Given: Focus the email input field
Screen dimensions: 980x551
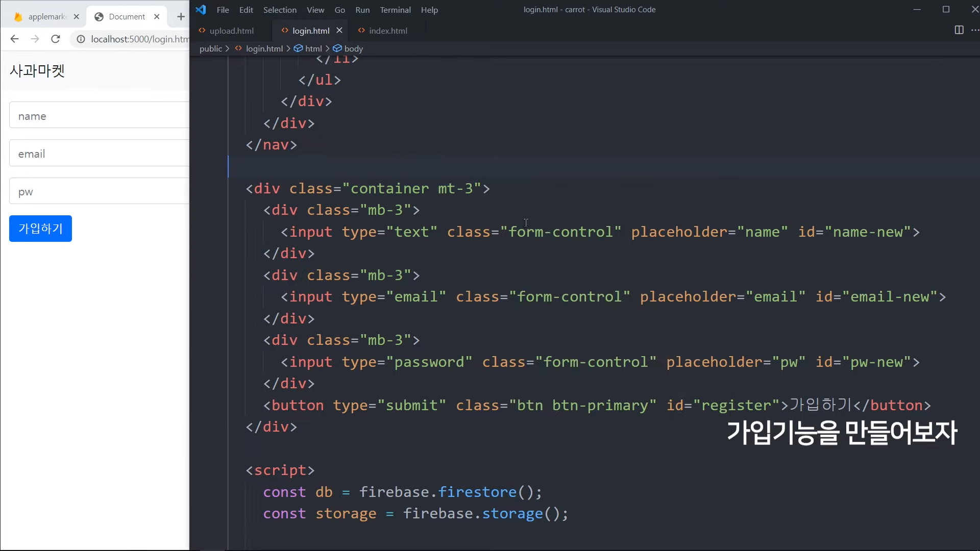Looking at the screenshot, I should pos(99,154).
